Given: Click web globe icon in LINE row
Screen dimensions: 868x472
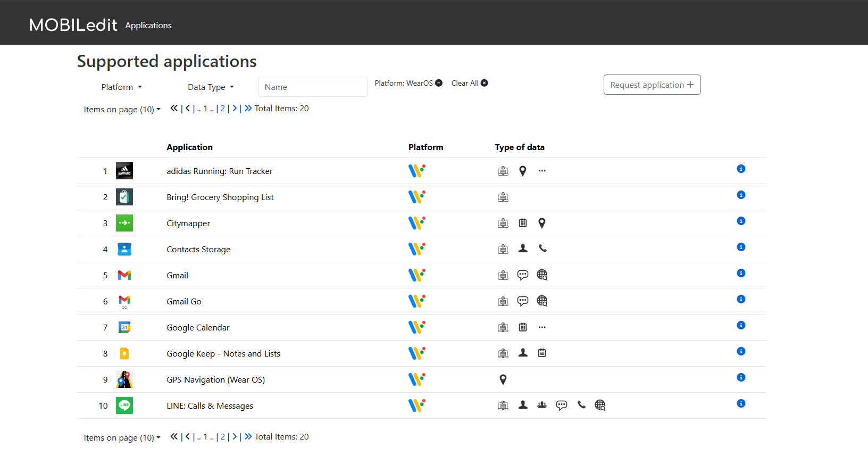Looking at the screenshot, I should 600,405.
